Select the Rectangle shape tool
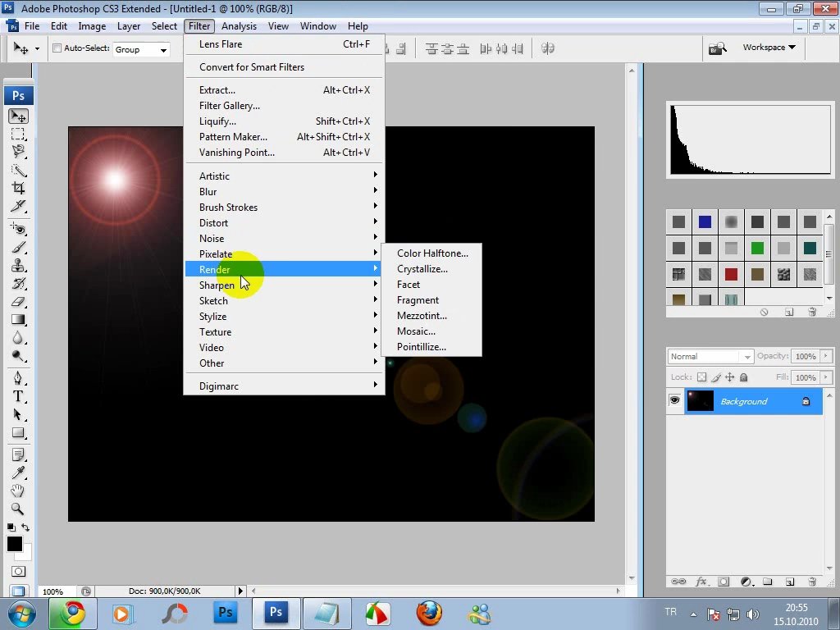 [x=18, y=433]
